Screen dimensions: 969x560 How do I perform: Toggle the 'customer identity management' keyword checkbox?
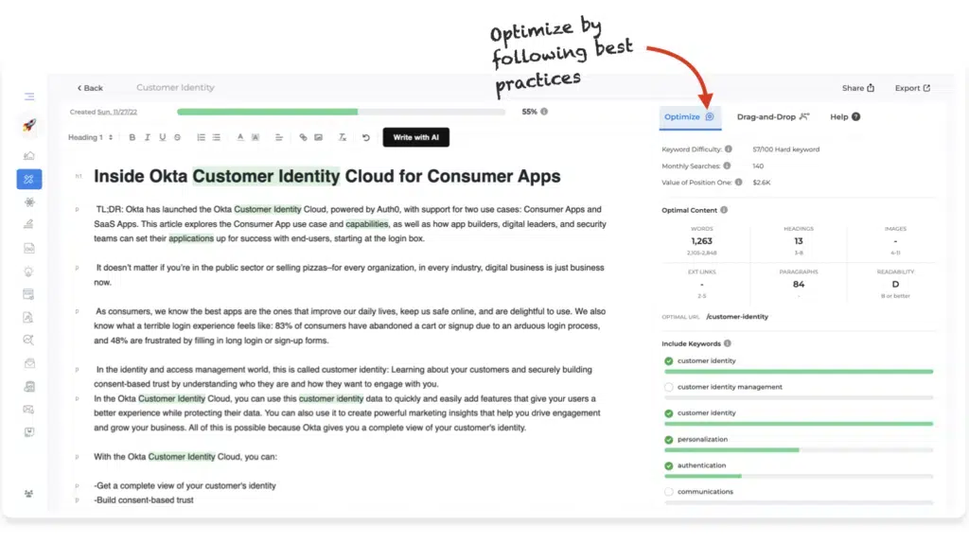(x=669, y=387)
